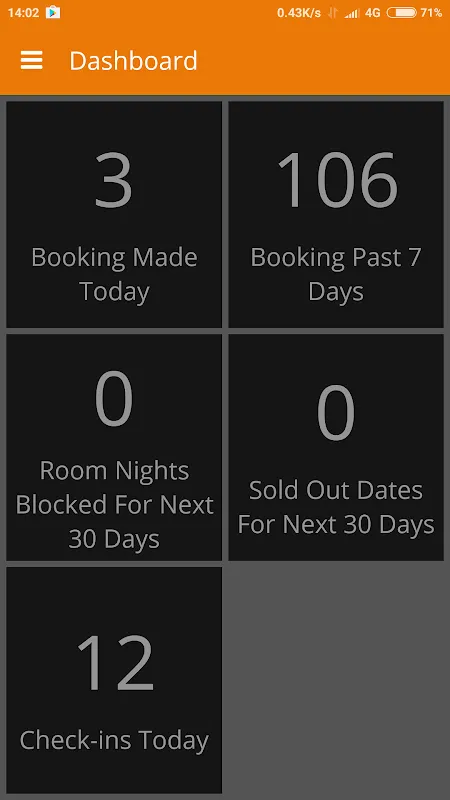Tap the 4G network indicator

372,13
